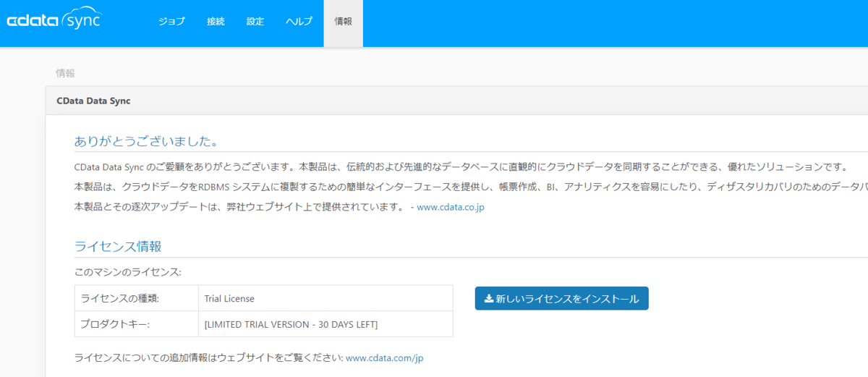Click the プロダクトキー: cell
Screen dimensions: 868x377
[x=137, y=324]
